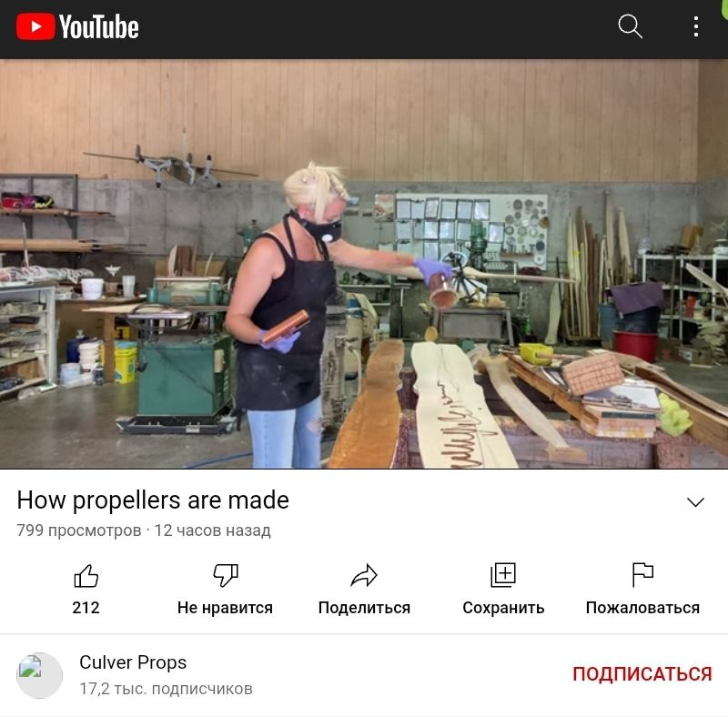Viewport: 728px width, 717px height.
Task: Click the 17,2 тыс. подписчиков subscriber count
Action: pos(166,689)
